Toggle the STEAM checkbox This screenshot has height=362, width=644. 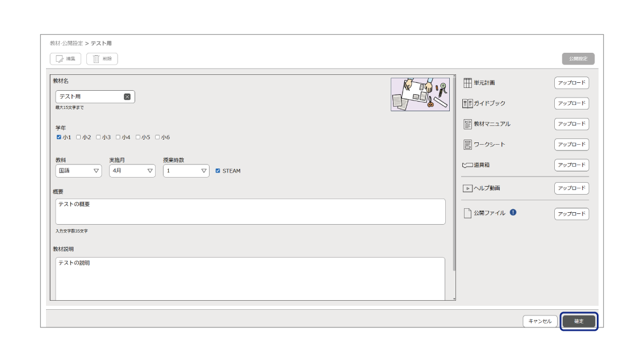[218, 171]
